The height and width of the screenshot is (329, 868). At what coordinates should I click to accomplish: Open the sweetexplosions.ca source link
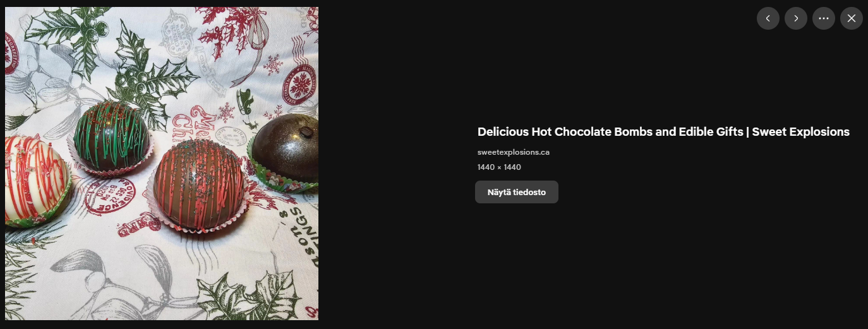tap(514, 152)
